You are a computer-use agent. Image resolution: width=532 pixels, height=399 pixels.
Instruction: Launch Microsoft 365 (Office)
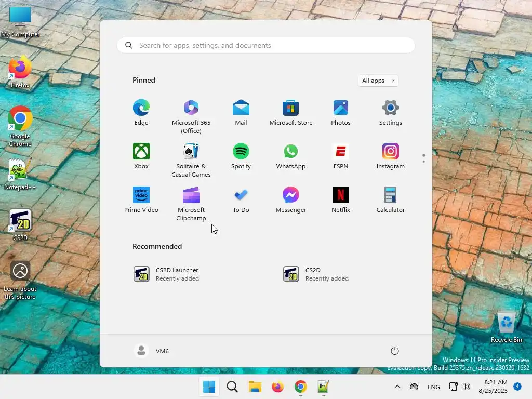click(191, 117)
